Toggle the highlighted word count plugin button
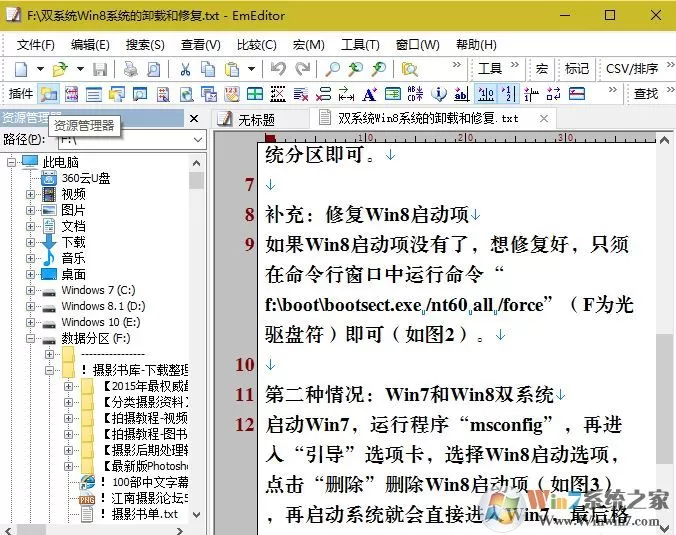Viewport: 676px width, 535px height. coord(486,94)
